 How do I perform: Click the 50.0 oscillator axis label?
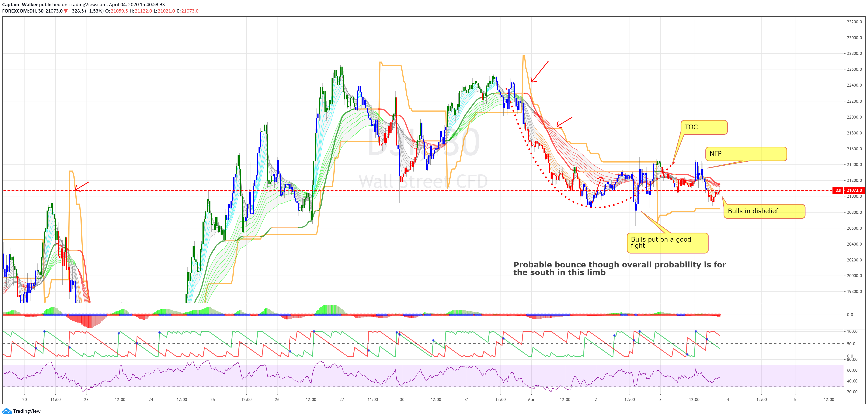851,344
